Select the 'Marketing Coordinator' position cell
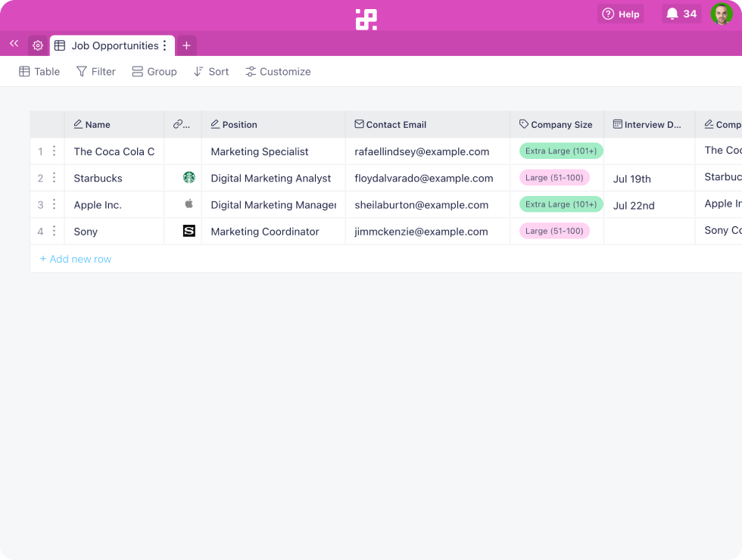742x560 pixels. click(273, 232)
